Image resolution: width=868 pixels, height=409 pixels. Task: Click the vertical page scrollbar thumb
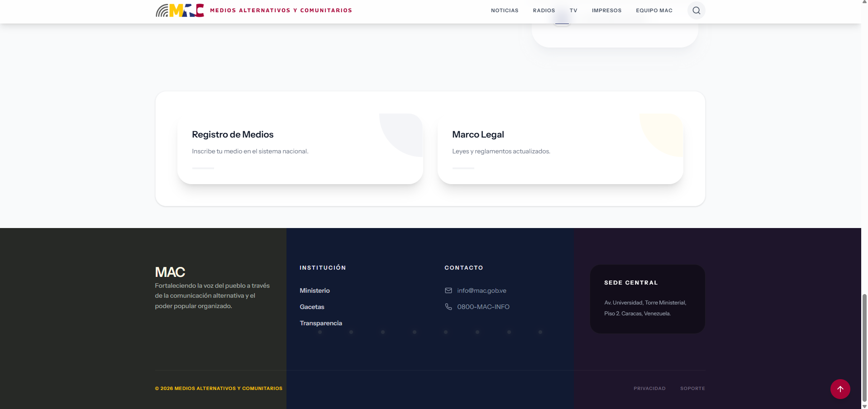click(864, 347)
